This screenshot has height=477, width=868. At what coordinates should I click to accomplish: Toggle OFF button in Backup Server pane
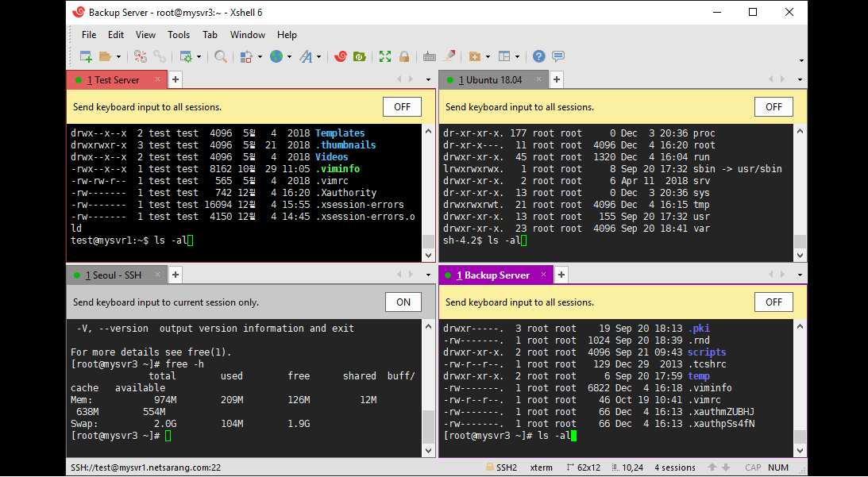(x=773, y=302)
